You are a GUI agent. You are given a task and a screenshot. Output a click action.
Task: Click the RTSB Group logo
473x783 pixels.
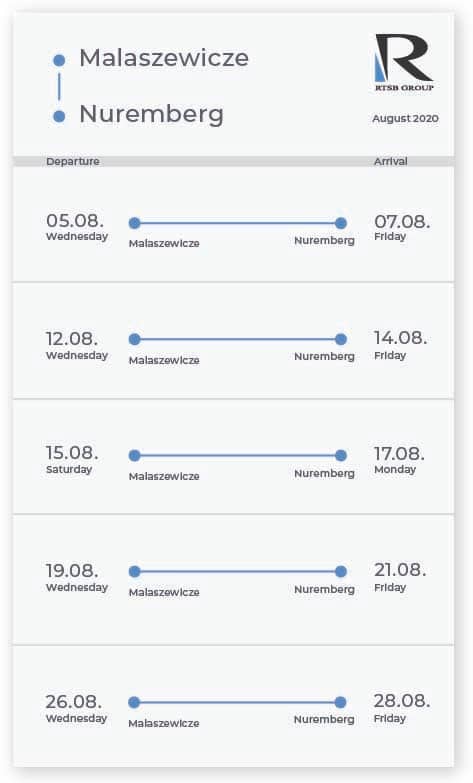[x=404, y=62]
